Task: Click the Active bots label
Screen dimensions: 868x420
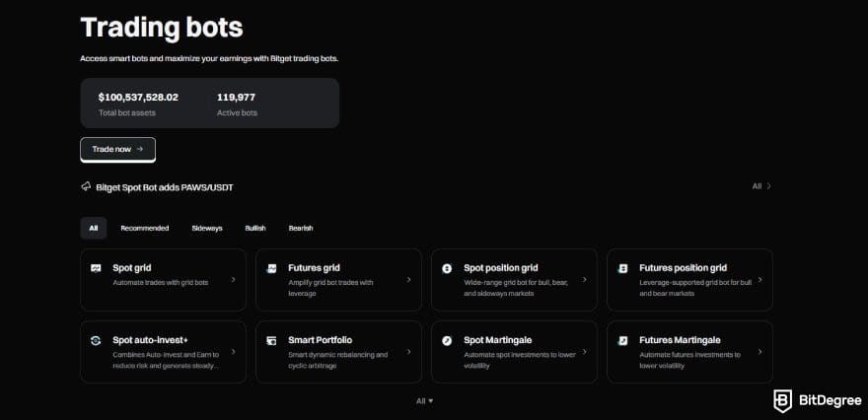Action: tap(237, 112)
